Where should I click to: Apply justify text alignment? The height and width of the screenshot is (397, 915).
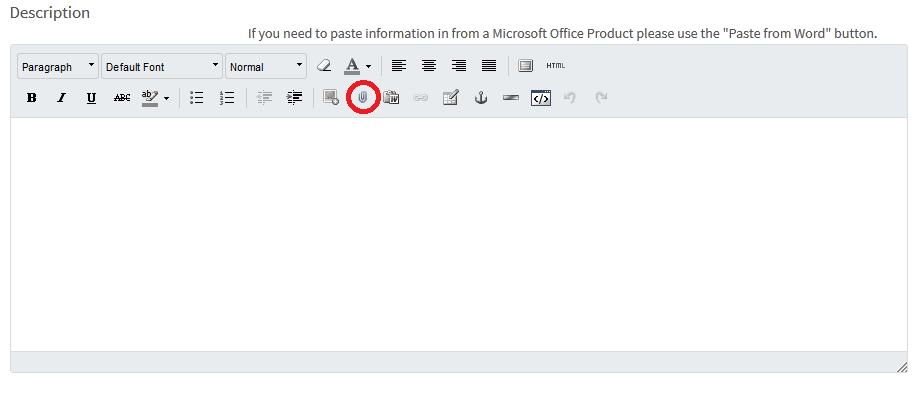pos(489,66)
